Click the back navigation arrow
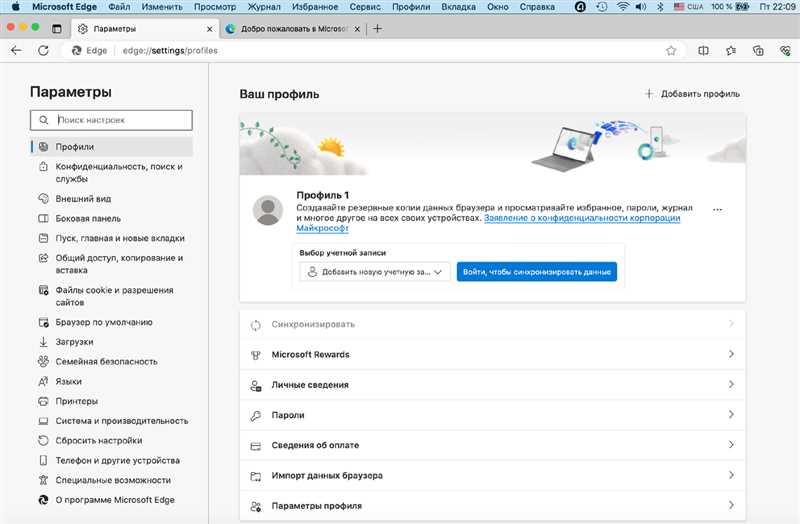 pos(16,51)
